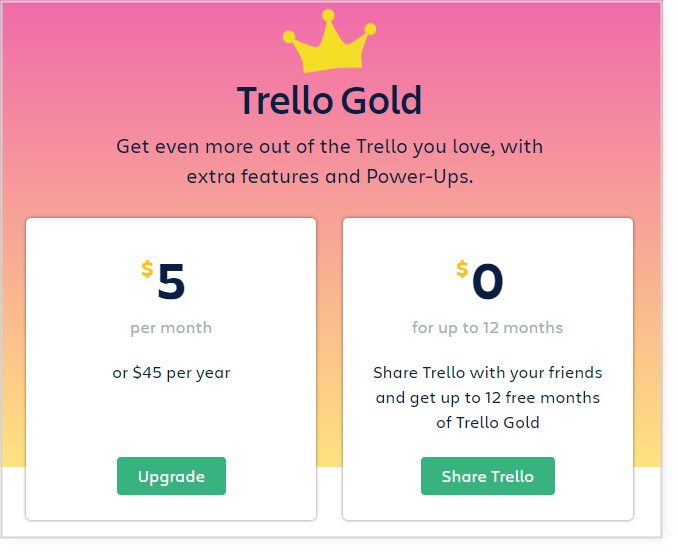
Task: Click the large number 0 price
Action: point(487,282)
